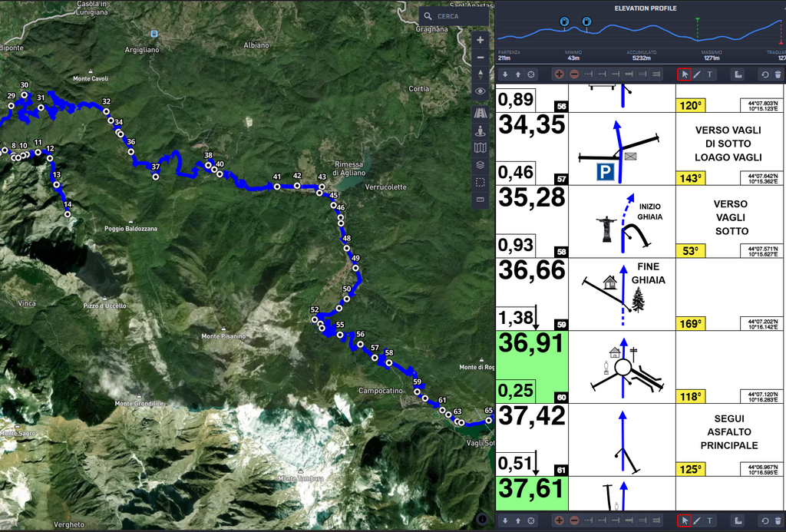Screen dimensions: 786x532
Task: Activate pointer selection tool in top toolbar
Action: pos(684,74)
